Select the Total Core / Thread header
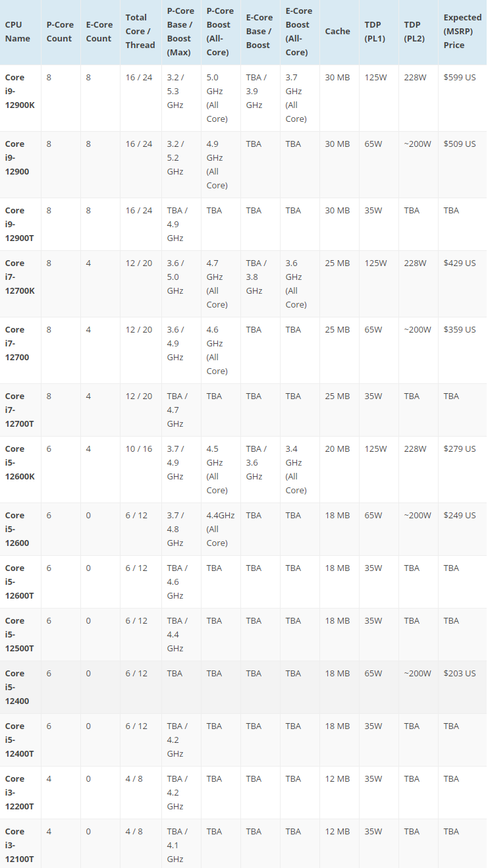The height and width of the screenshot is (868, 488). pos(140,31)
